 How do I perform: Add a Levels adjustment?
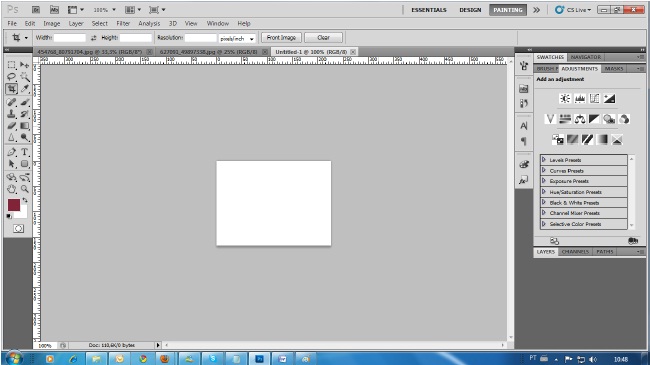point(580,99)
